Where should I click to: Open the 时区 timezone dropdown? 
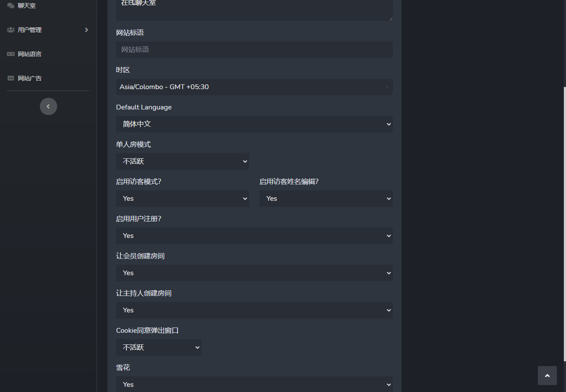coord(254,87)
